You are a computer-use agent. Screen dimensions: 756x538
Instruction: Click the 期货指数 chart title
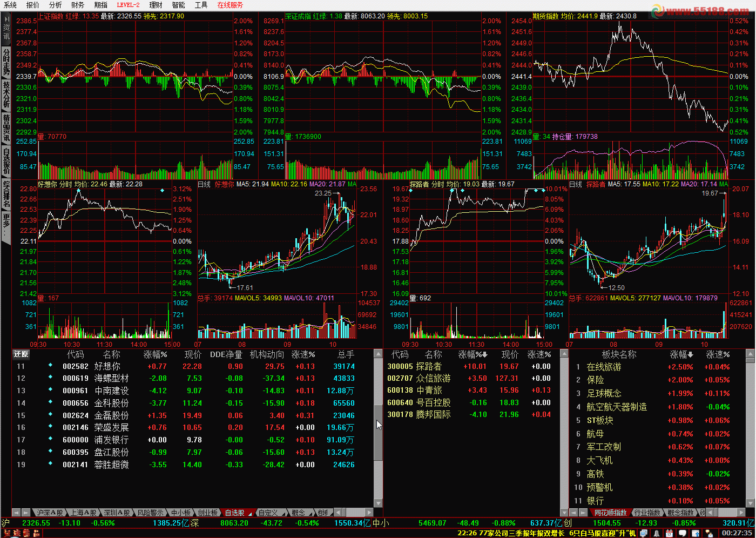pos(545,16)
